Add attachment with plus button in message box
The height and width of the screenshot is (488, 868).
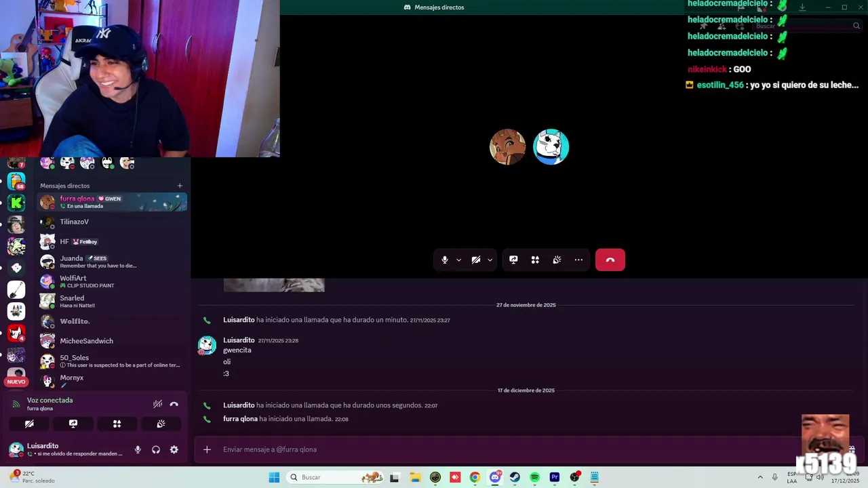tap(207, 449)
